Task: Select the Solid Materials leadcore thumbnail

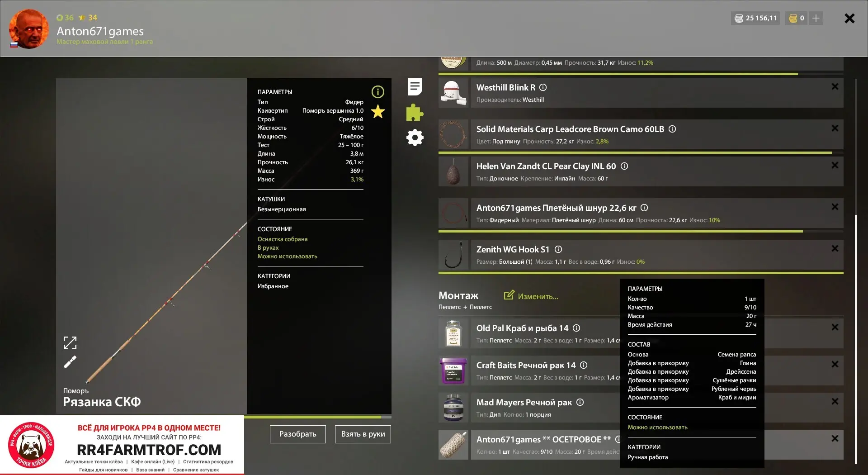Action: [453, 134]
